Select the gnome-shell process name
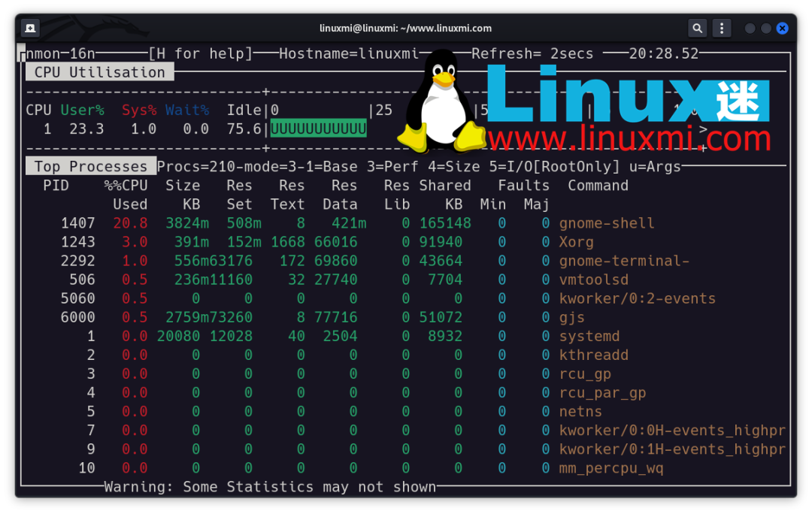 (x=607, y=223)
